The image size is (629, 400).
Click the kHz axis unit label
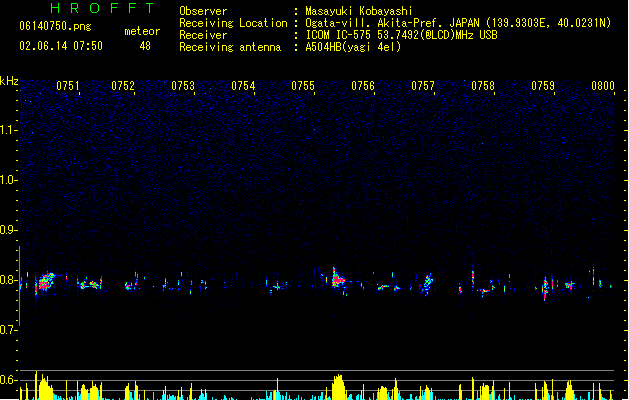click(9, 81)
